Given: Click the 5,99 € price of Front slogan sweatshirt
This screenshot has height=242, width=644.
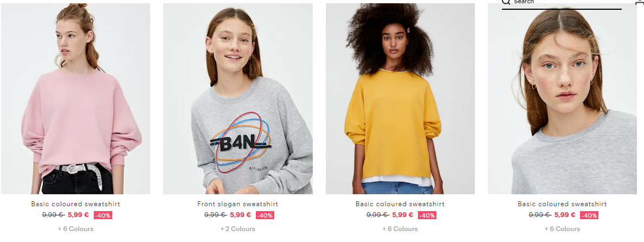Looking at the screenshot, I should tap(240, 215).
